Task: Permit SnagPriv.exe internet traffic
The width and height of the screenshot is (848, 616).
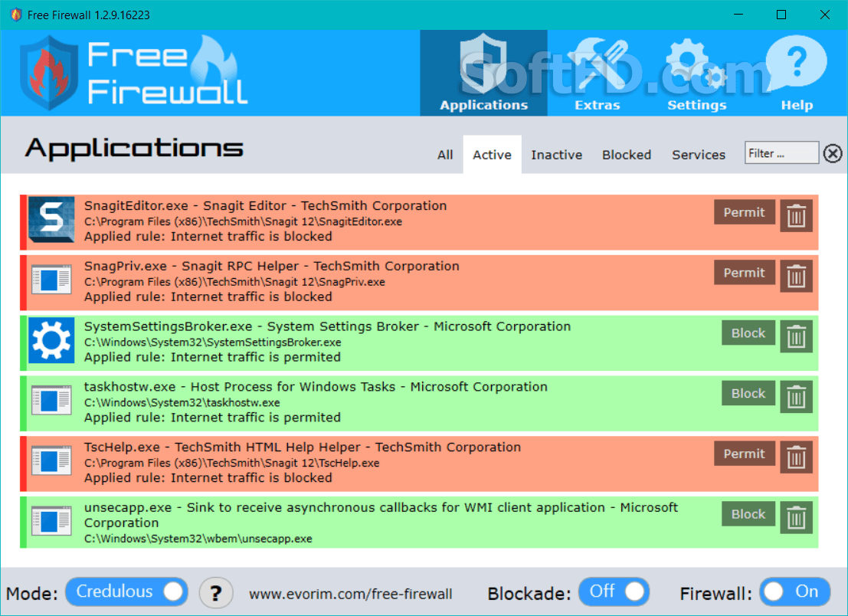Action: click(x=744, y=273)
